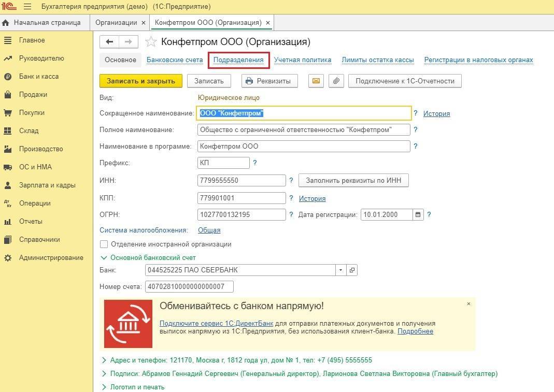Close the direct bank exchange banner
The image size is (554, 392).
coord(468,304)
